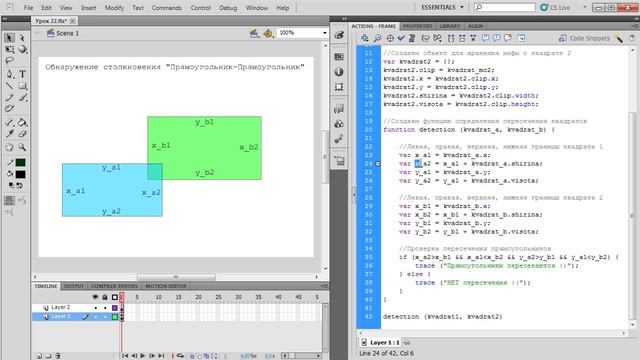Image resolution: width=640 pixels, height=360 pixels.
Task: Select the Eraser tool
Action: tap(22, 133)
